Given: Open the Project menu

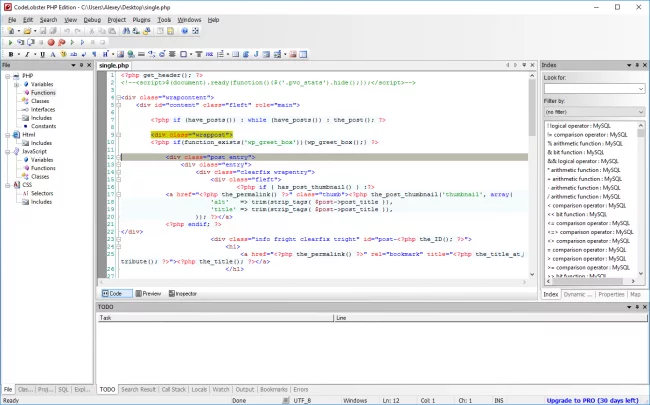Looking at the screenshot, I should [116, 20].
